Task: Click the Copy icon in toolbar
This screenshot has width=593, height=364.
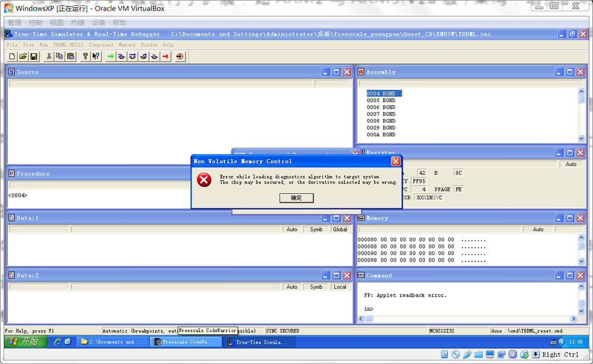Action: click(x=59, y=57)
